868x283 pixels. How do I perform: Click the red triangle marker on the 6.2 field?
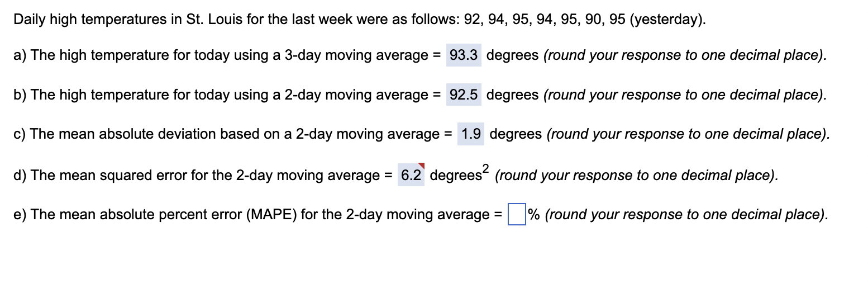[x=422, y=166]
